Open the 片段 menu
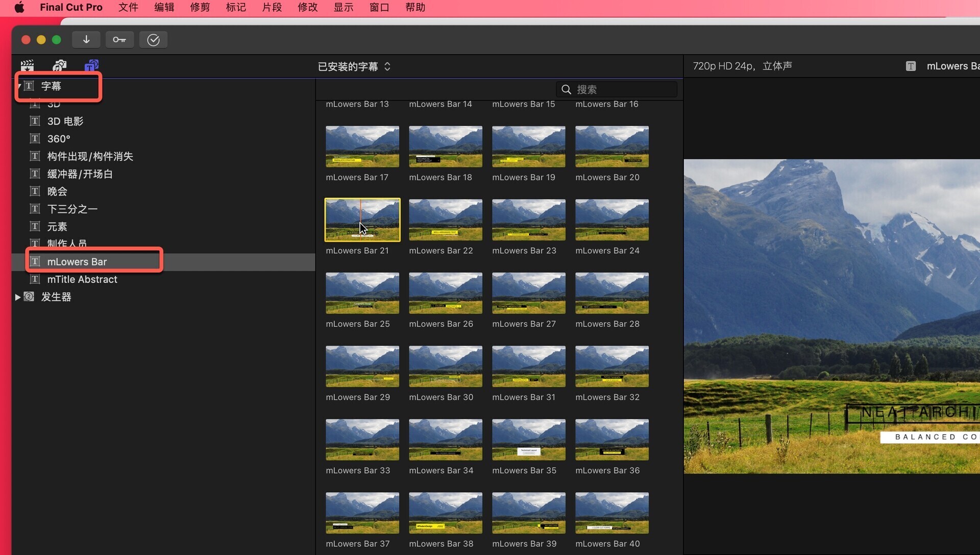Viewport: 980px width, 555px height. coord(272,7)
